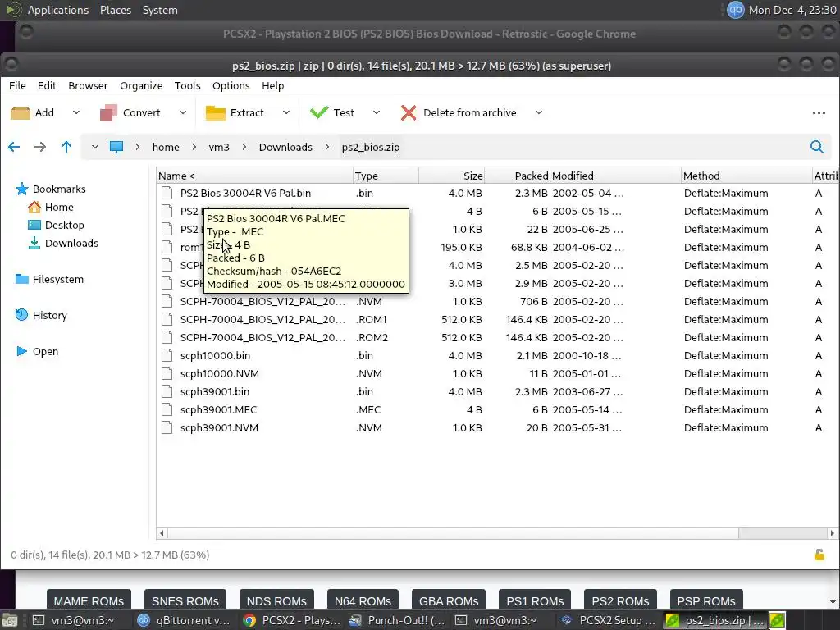The width and height of the screenshot is (840, 630).
Task: Expand the breadcrumb chevron after Downloads
Action: pyautogui.click(x=326, y=147)
